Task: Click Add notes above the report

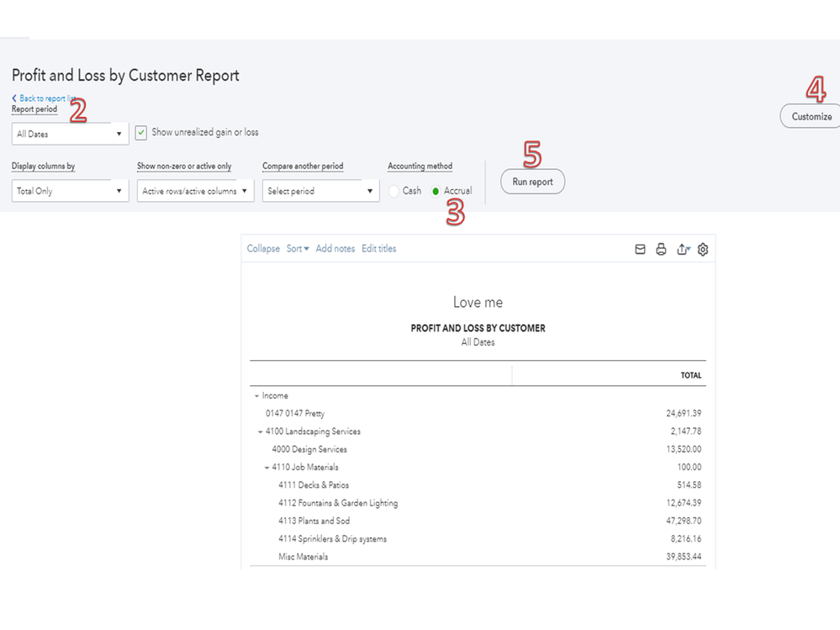Action: 335,249
